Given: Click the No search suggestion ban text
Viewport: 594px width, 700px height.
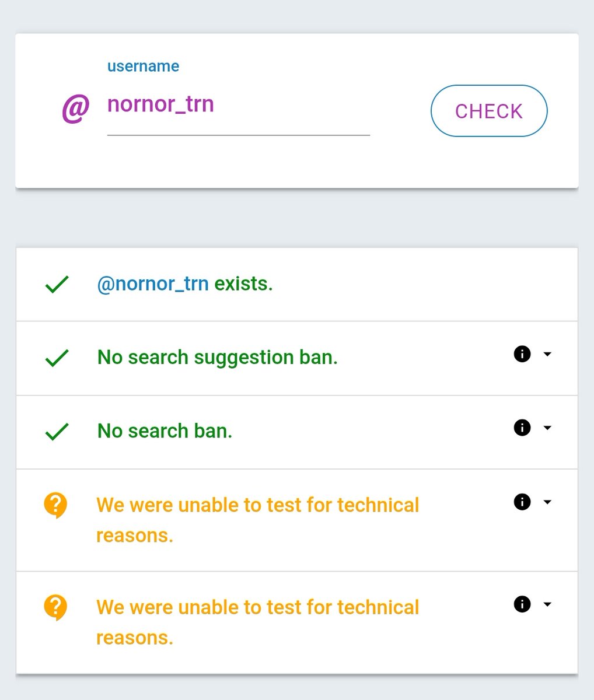Looking at the screenshot, I should point(217,357).
